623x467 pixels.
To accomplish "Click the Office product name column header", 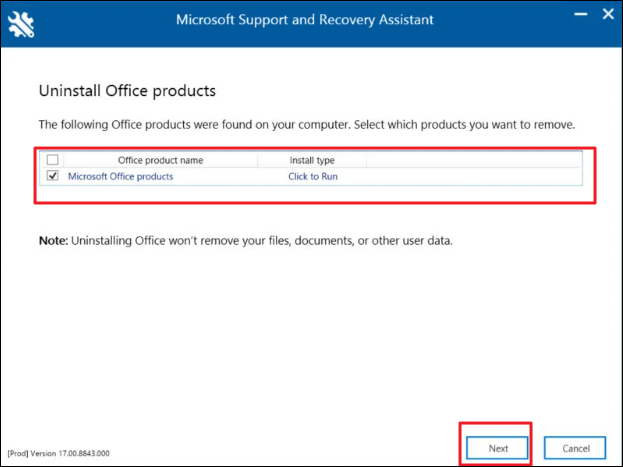I will pyautogui.click(x=160, y=160).
